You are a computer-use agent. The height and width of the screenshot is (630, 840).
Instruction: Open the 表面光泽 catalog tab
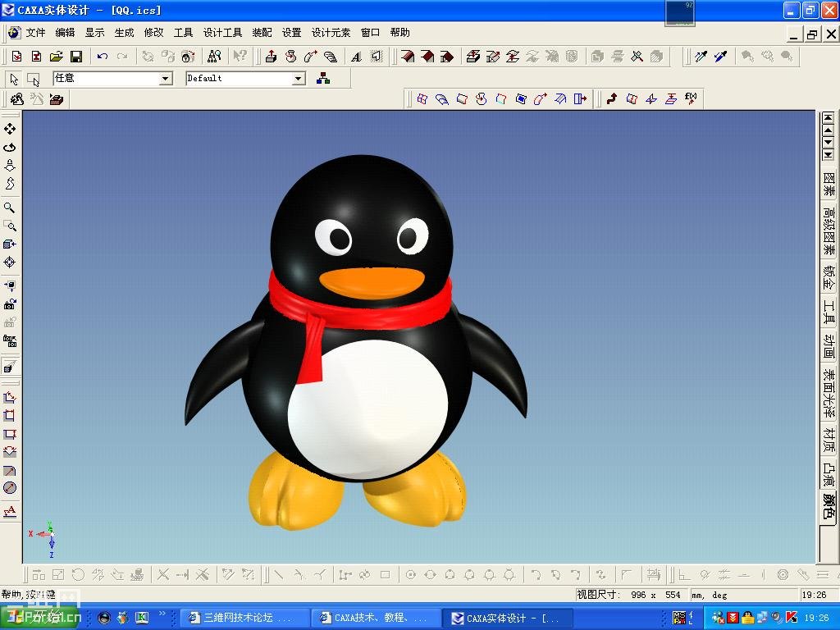(829, 394)
